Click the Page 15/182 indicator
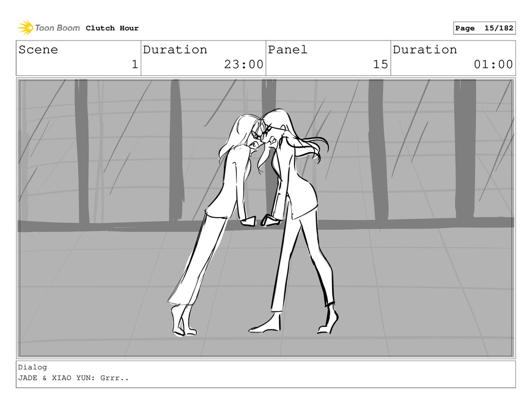The width and height of the screenshot is (532, 412). [x=484, y=28]
